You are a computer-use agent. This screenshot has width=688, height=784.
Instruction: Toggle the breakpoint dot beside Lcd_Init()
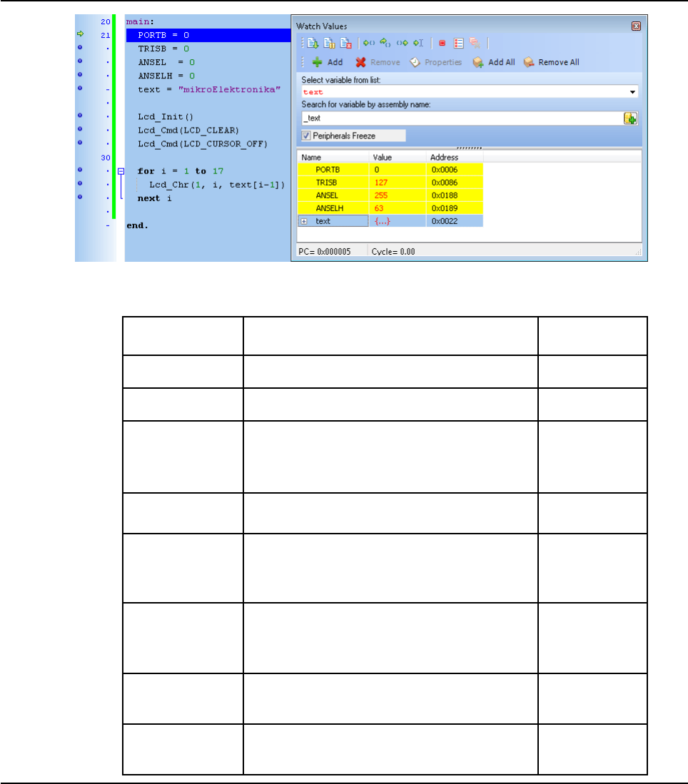(79, 115)
